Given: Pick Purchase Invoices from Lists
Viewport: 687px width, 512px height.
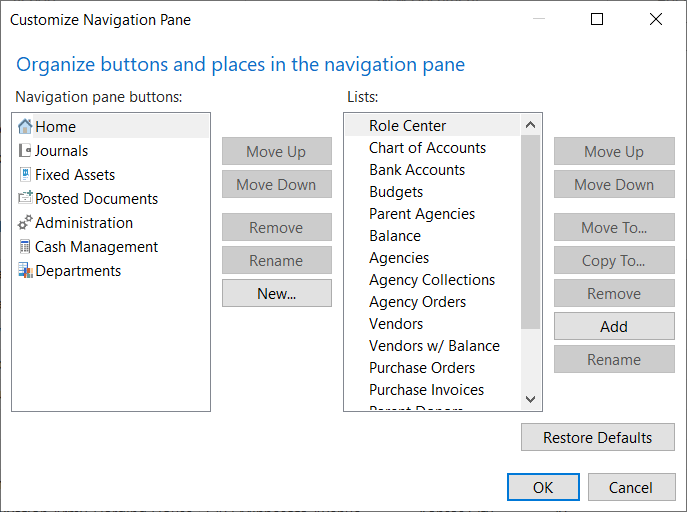Looking at the screenshot, I should [x=426, y=390].
